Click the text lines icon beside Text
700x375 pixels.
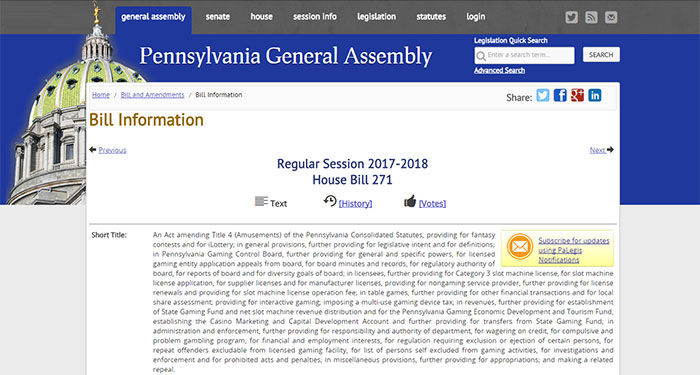261,201
